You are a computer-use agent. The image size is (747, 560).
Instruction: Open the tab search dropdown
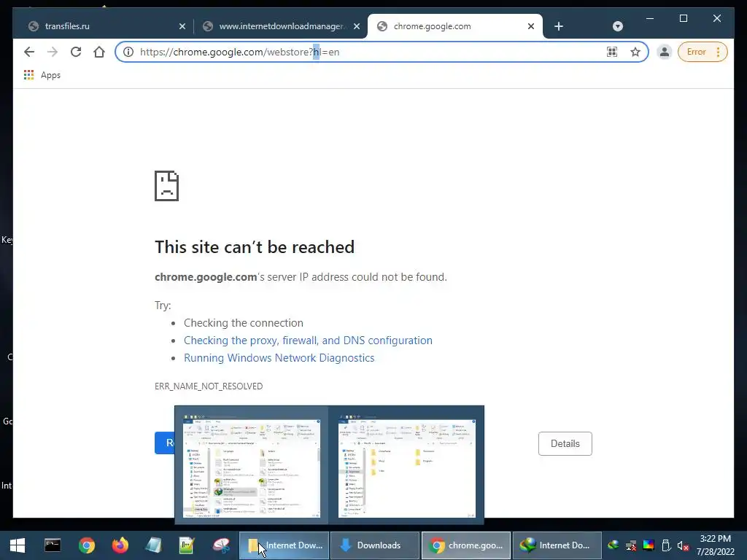coord(617,26)
